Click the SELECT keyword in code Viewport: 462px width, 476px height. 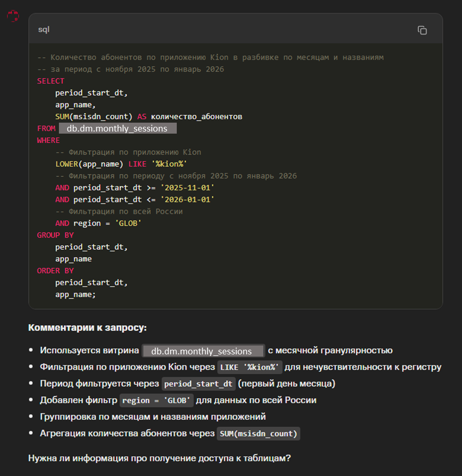(x=51, y=81)
